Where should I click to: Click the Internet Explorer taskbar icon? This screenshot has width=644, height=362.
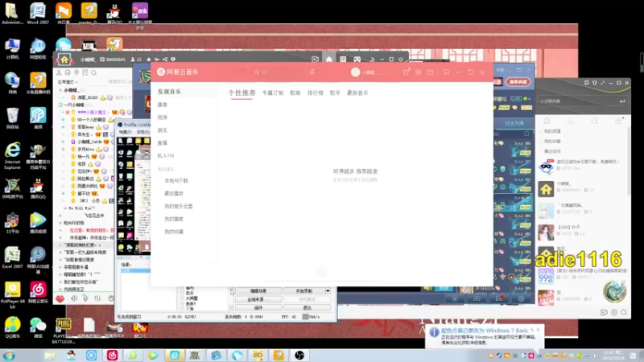point(175,355)
